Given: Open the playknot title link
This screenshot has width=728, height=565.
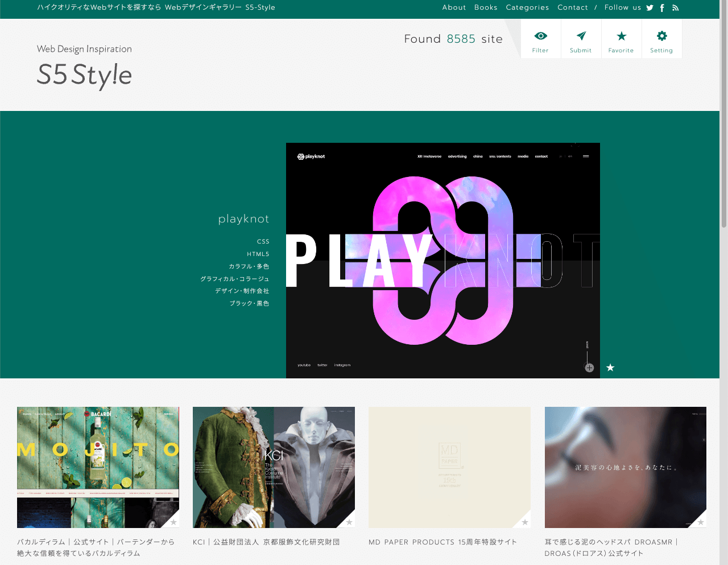Looking at the screenshot, I should 243,219.
